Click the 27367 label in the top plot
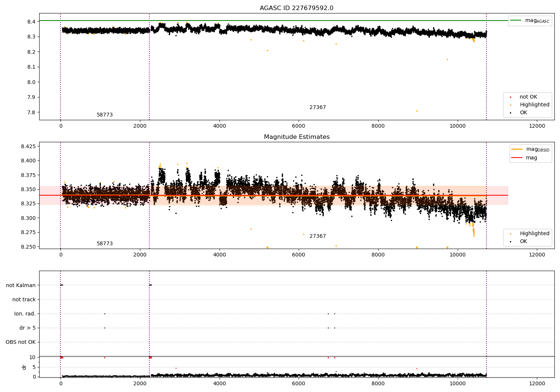This screenshot has height=392, width=560. click(x=318, y=108)
